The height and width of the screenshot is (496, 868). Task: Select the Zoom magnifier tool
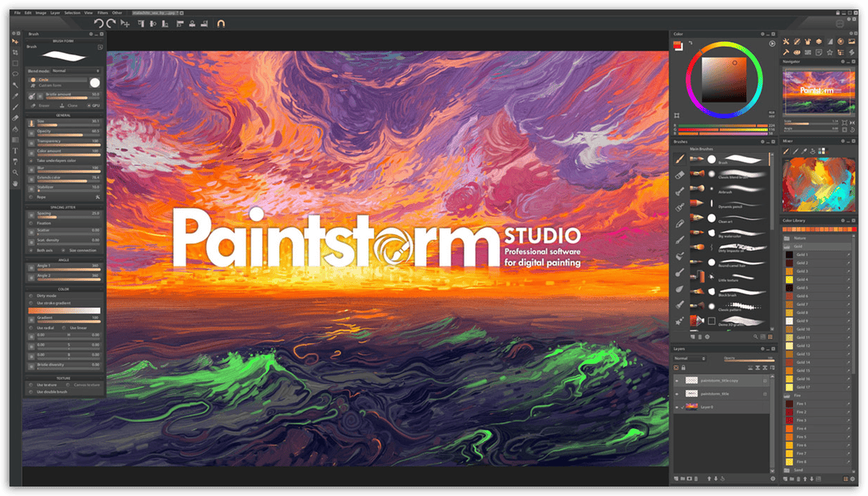pos(16,173)
